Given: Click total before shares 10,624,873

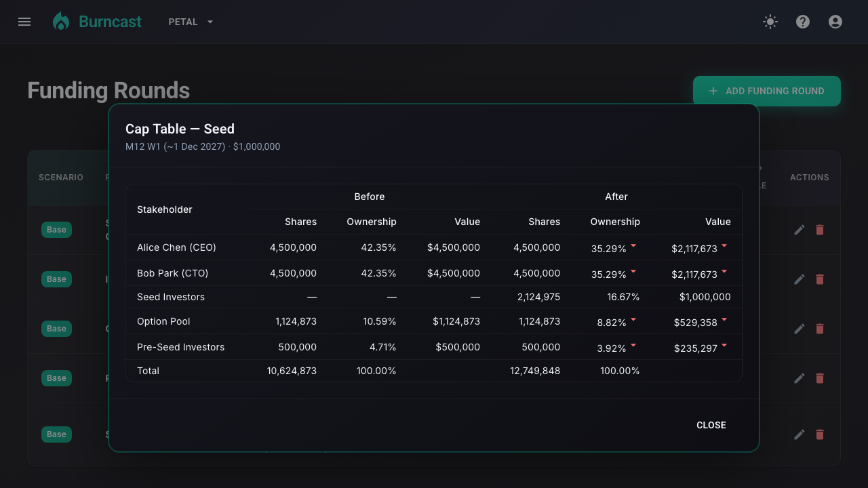Looking at the screenshot, I should [292, 371].
